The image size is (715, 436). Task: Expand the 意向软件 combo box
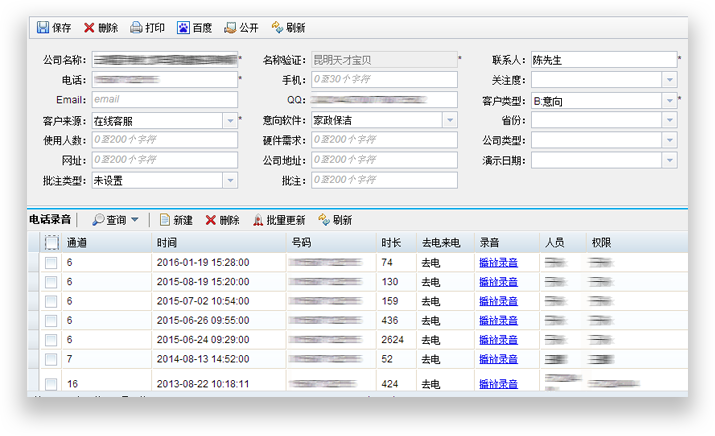(449, 120)
